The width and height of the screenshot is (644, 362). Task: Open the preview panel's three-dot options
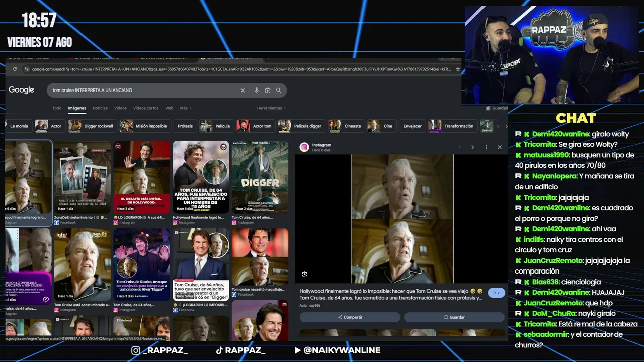(486, 147)
